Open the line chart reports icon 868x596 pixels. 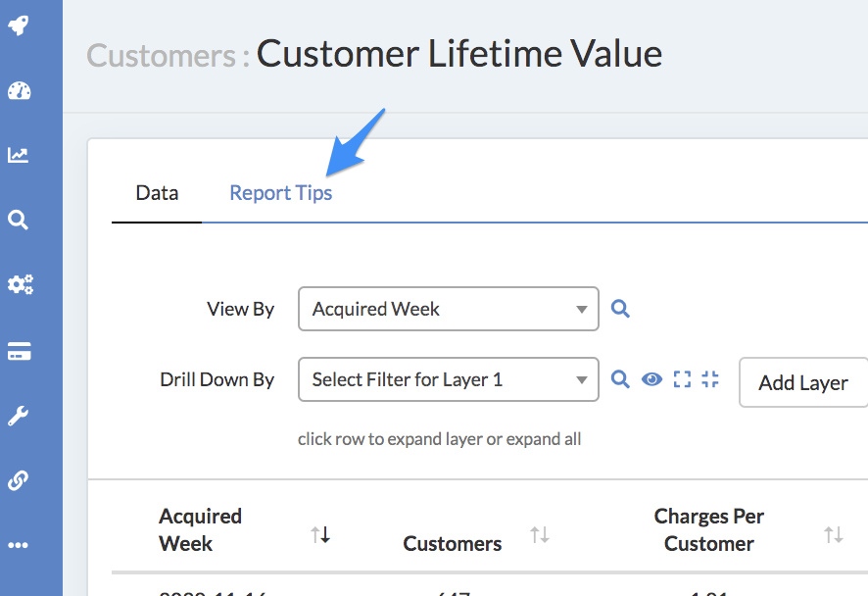click(19, 155)
